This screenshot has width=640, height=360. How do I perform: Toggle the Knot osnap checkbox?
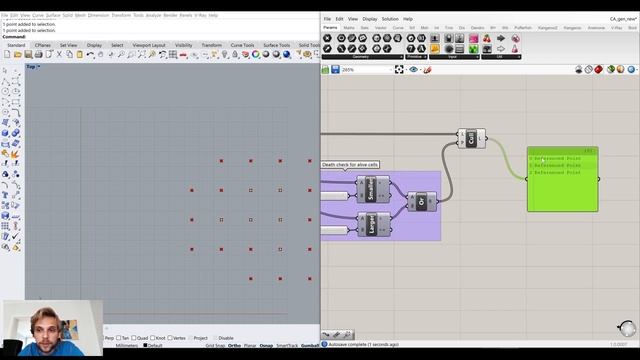point(152,338)
